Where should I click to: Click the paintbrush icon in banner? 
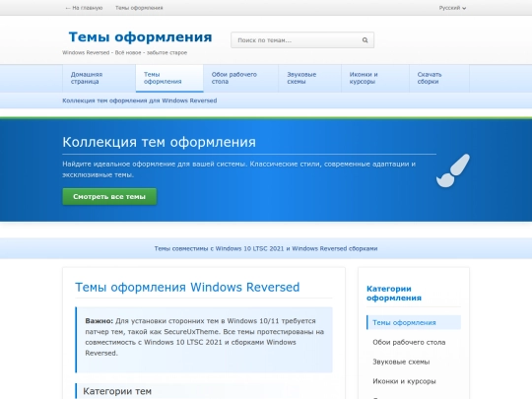click(x=453, y=170)
